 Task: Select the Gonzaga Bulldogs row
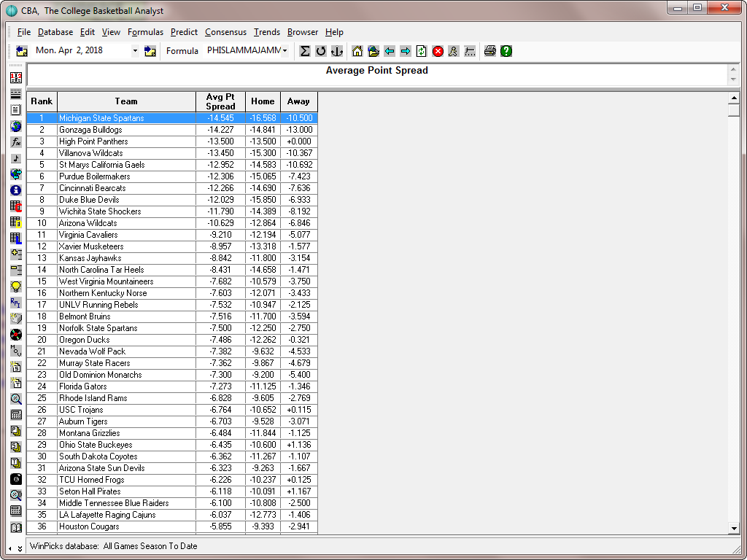click(172, 130)
